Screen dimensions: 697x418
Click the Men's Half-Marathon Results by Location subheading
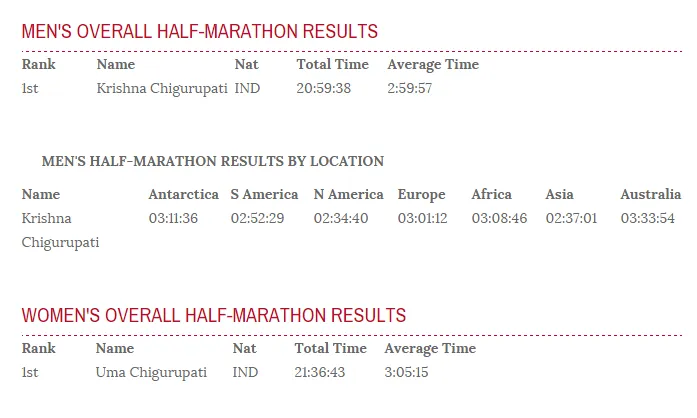coord(213,161)
